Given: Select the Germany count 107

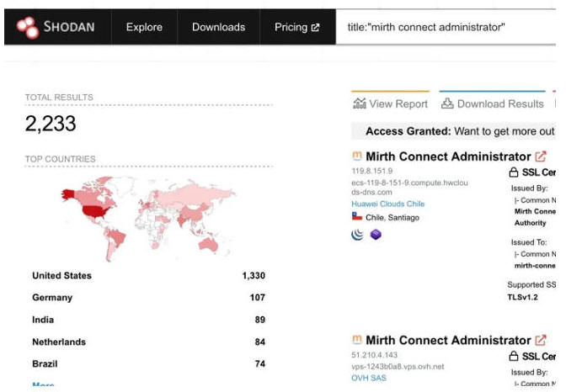Looking at the screenshot, I should pyautogui.click(x=258, y=298).
